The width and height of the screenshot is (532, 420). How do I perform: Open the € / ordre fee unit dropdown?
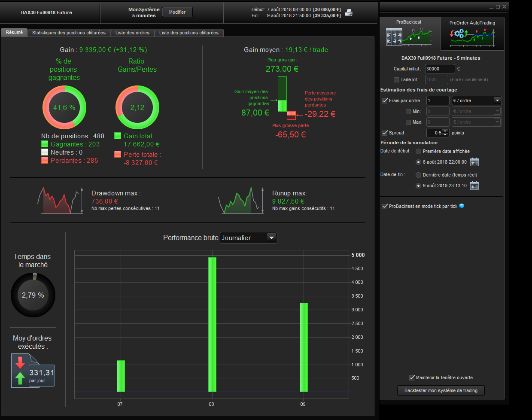point(477,100)
